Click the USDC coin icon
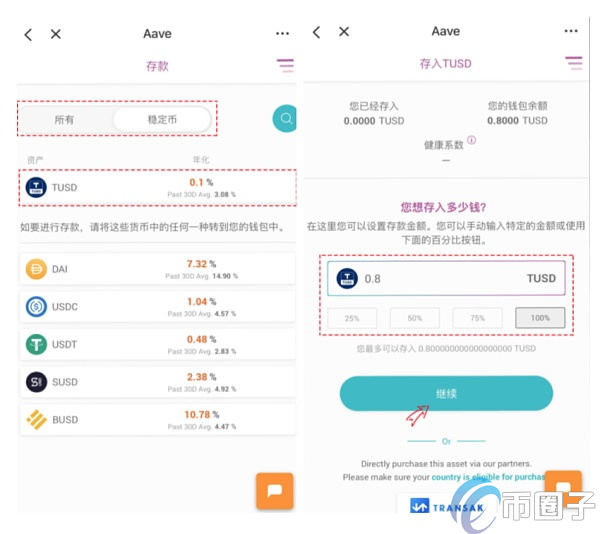Viewport: 600px width, 534px height. (x=36, y=307)
